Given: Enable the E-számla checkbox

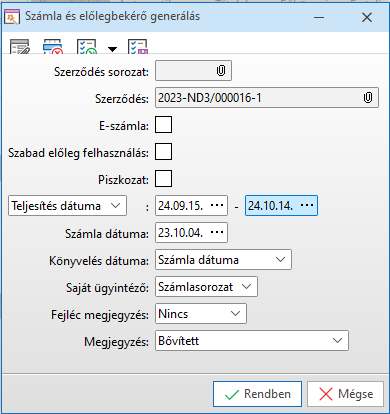Looking at the screenshot, I should tap(163, 125).
